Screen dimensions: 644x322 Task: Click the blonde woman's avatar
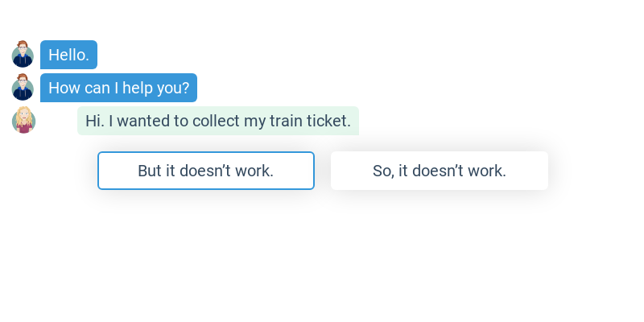[24, 121]
